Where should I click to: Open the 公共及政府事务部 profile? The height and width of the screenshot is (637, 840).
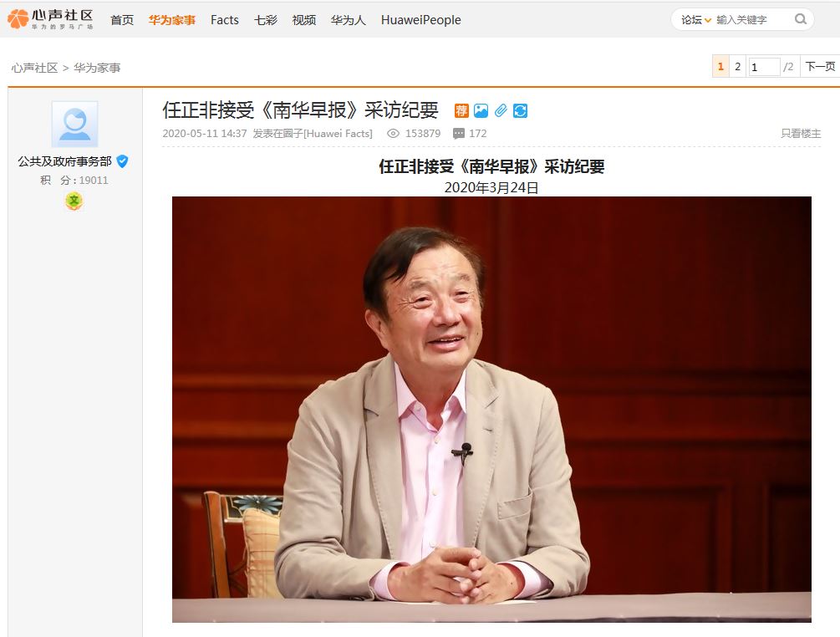[x=65, y=161]
